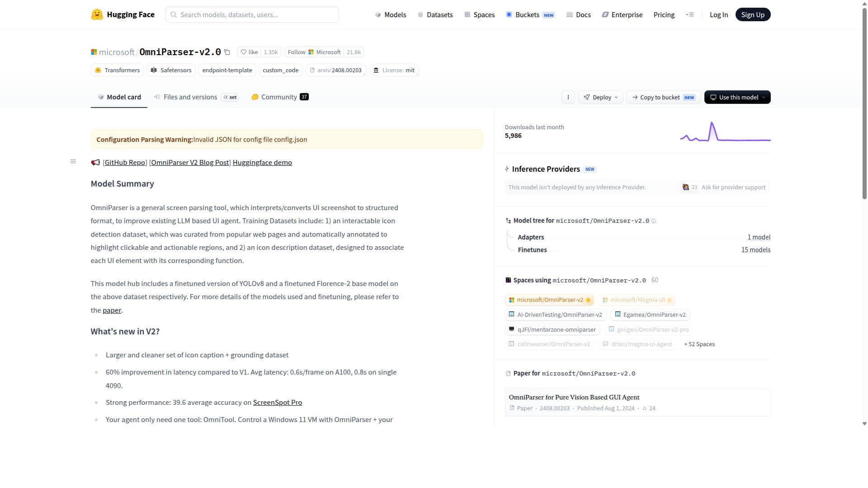The image size is (868, 488).
Task: Open OmniParser for Pure Vision paper card
Action: [637, 402]
